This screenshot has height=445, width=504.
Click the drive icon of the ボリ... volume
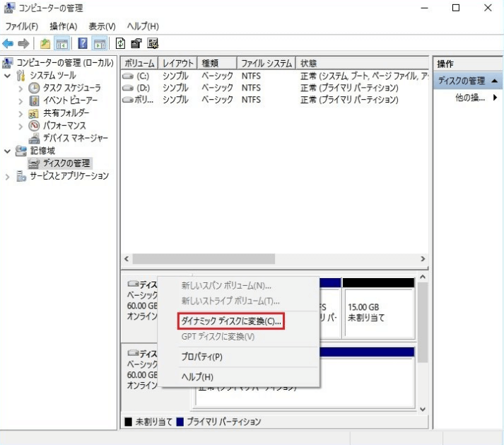(128, 100)
